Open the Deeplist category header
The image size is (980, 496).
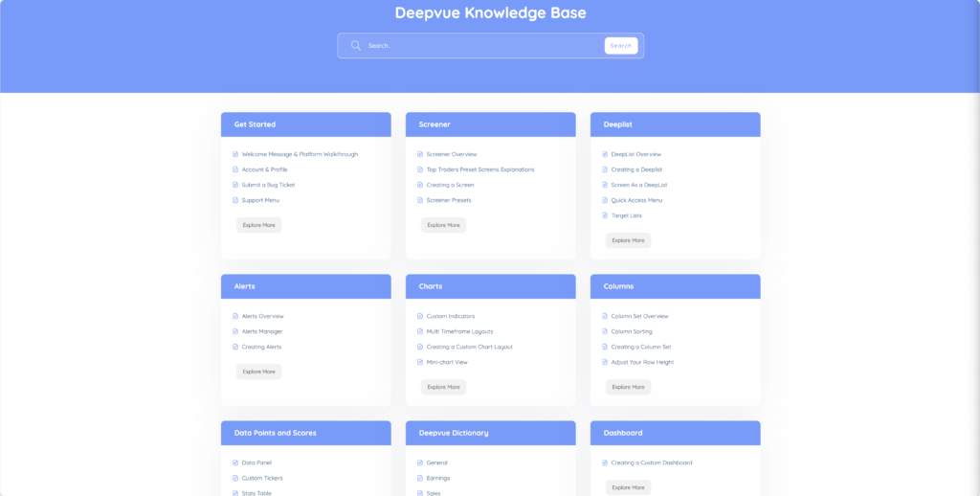(675, 124)
